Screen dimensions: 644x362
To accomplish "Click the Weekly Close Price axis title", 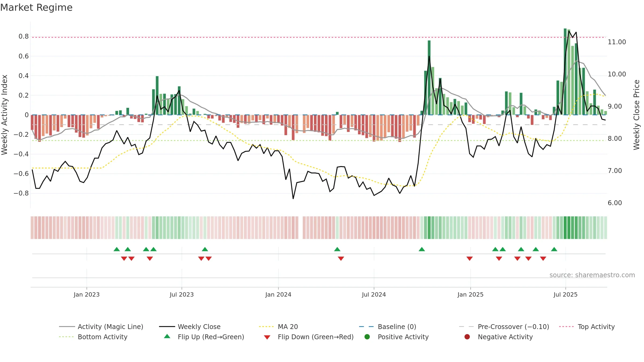I will (x=636, y=115).
